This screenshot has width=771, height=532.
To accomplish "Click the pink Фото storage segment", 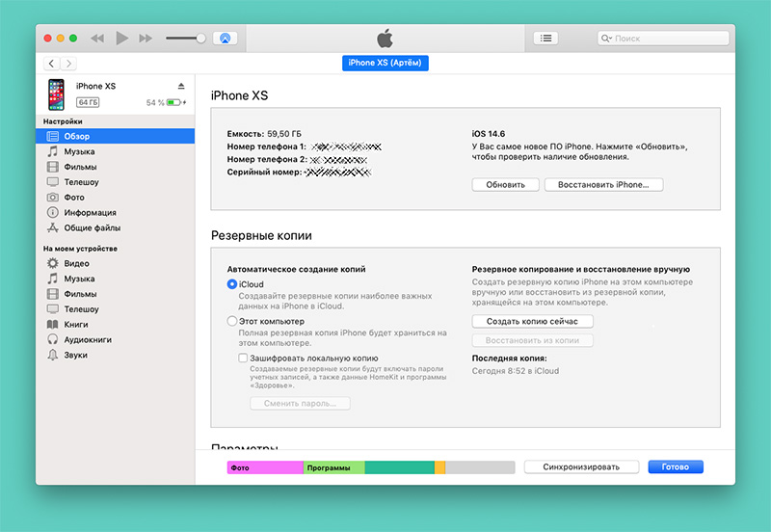I will pyautogui.click(x=265, y=467).
